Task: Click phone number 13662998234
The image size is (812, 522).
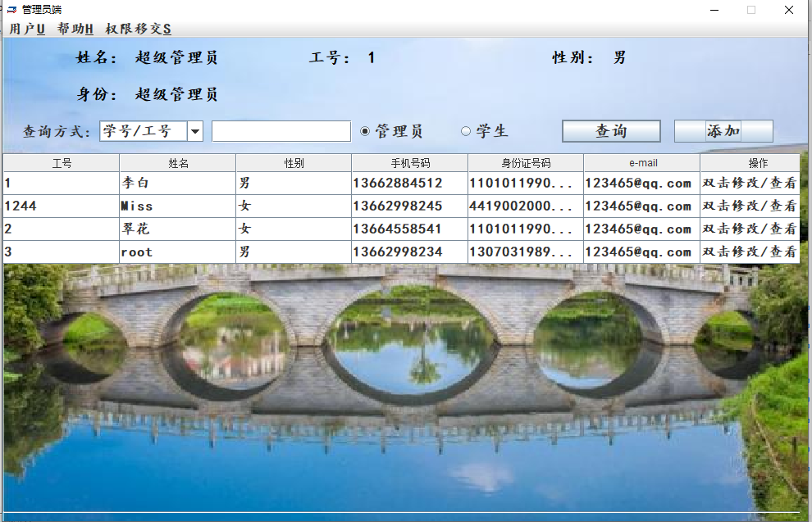Action: (x=409, y=252)
